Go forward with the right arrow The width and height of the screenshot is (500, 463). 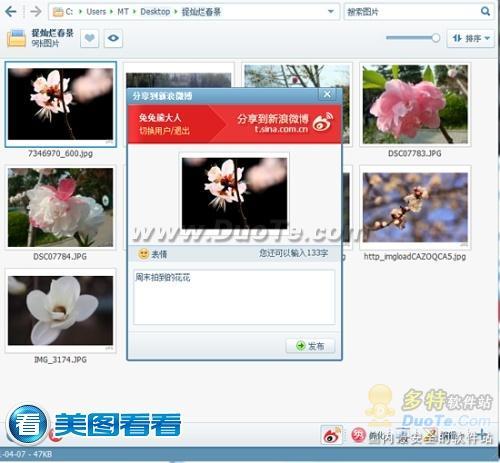tap(36, 12)
